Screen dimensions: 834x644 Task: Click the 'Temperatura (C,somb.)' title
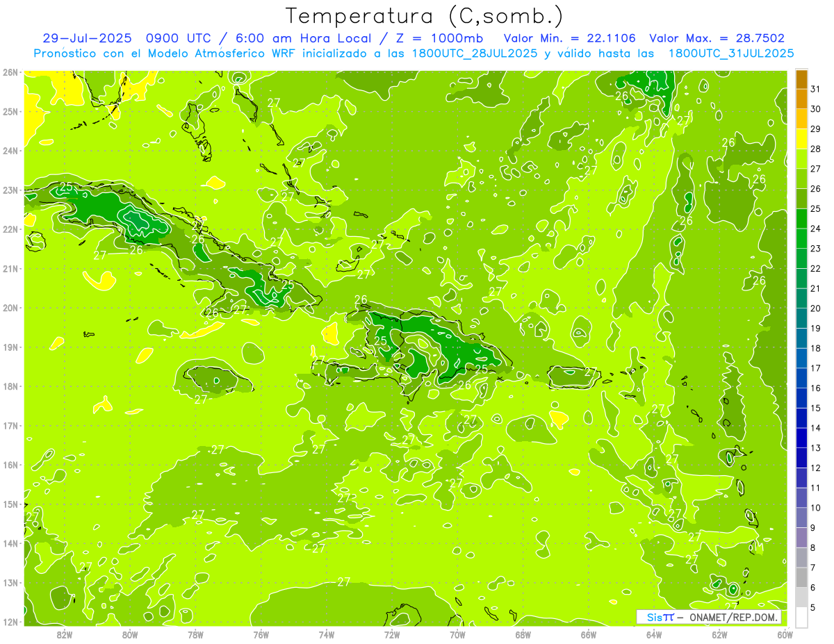(425, 16)
